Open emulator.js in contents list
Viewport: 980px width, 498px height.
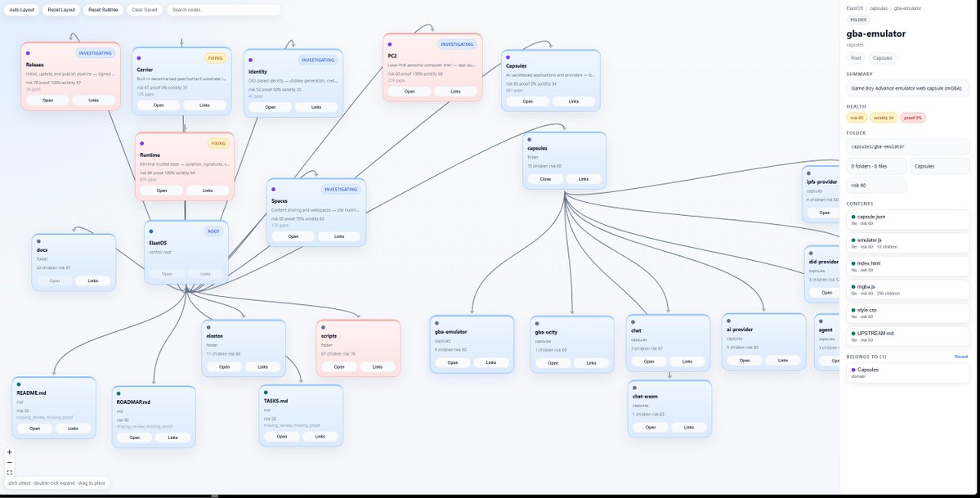[x=908, y=243]
